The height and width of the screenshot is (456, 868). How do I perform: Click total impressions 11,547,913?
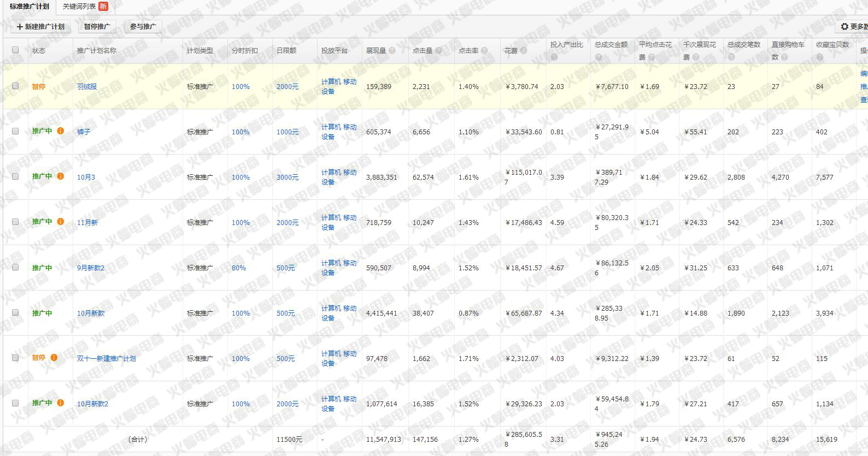[384, 440]
